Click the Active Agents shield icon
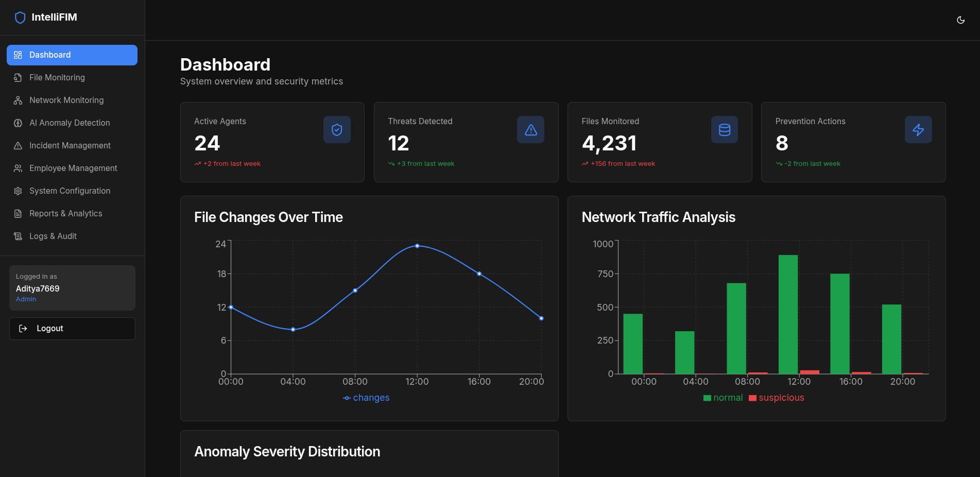 click(x=337, y=130)
